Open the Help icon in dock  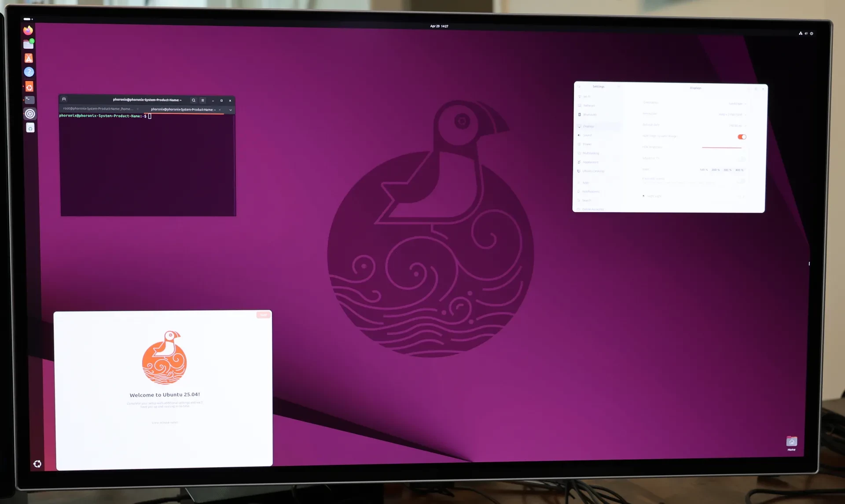click(x=29, y=72)
